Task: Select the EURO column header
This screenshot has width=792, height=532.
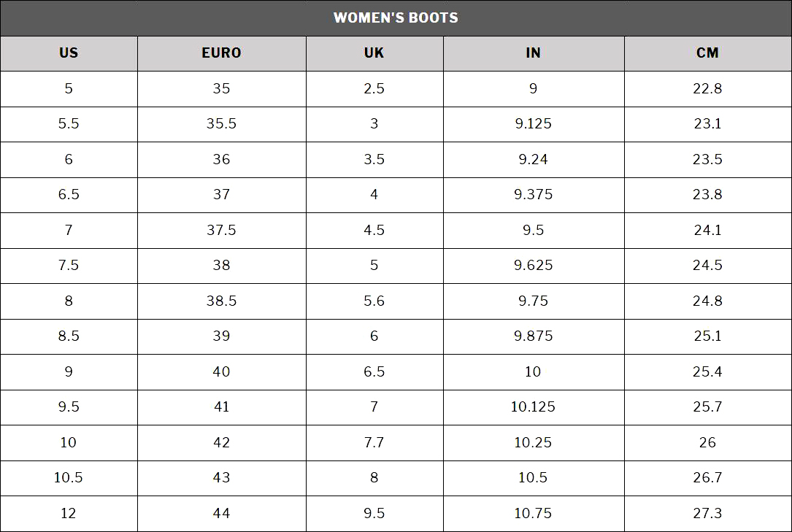Action: [x=222, y=53]
